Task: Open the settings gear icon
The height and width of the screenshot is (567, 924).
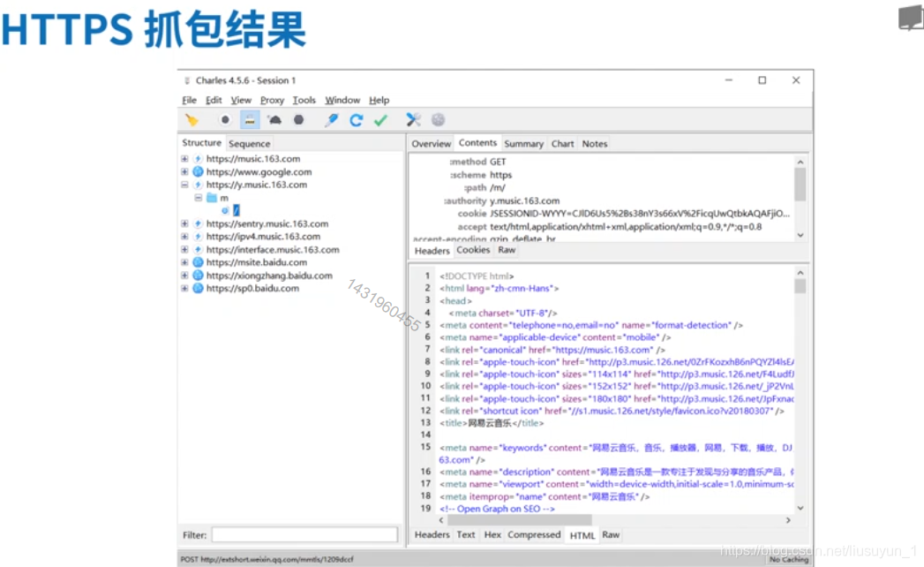Action: click(438, 120)
